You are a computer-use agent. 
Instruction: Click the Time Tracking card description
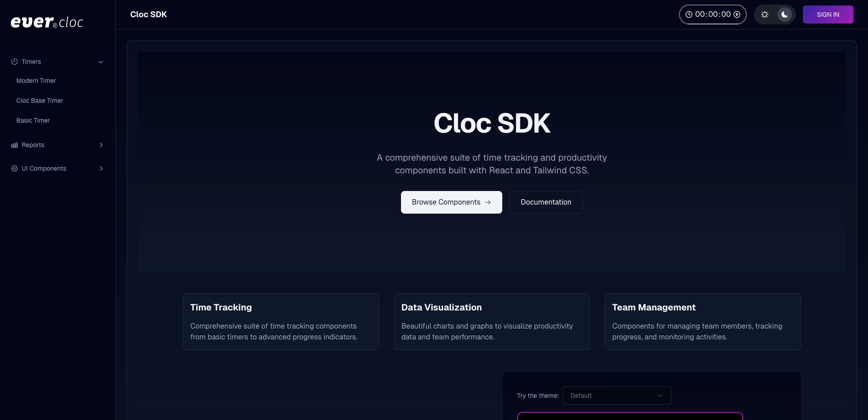pos(274,332)
